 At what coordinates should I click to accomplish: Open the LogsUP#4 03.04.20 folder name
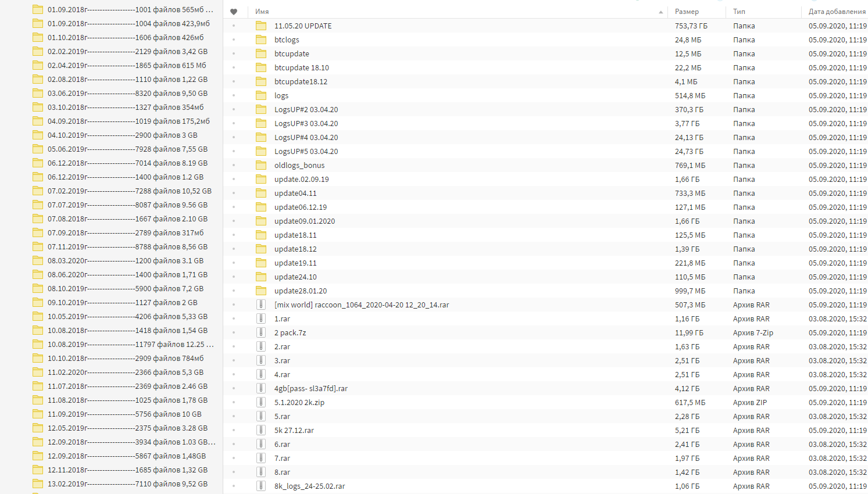click(x=306, y=137)
